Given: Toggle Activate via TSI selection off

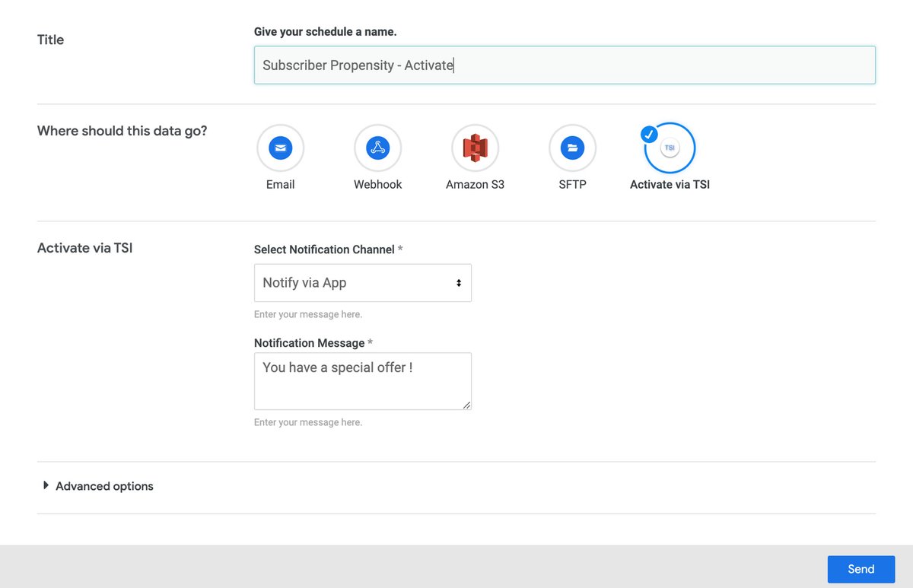Looking at the screenshot, I should coord(670,148).
